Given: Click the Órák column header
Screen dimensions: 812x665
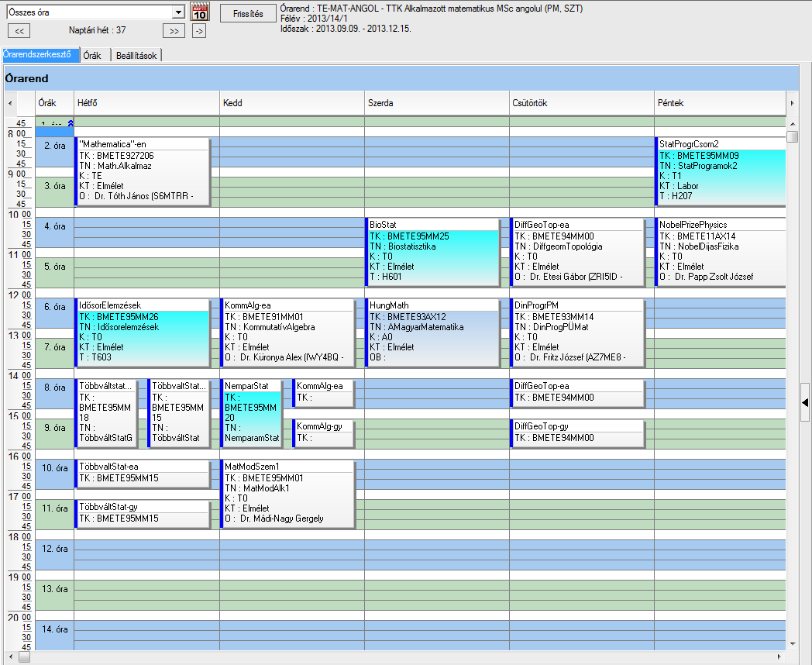Looking at the screenshot, I should [x=54, y=103].
